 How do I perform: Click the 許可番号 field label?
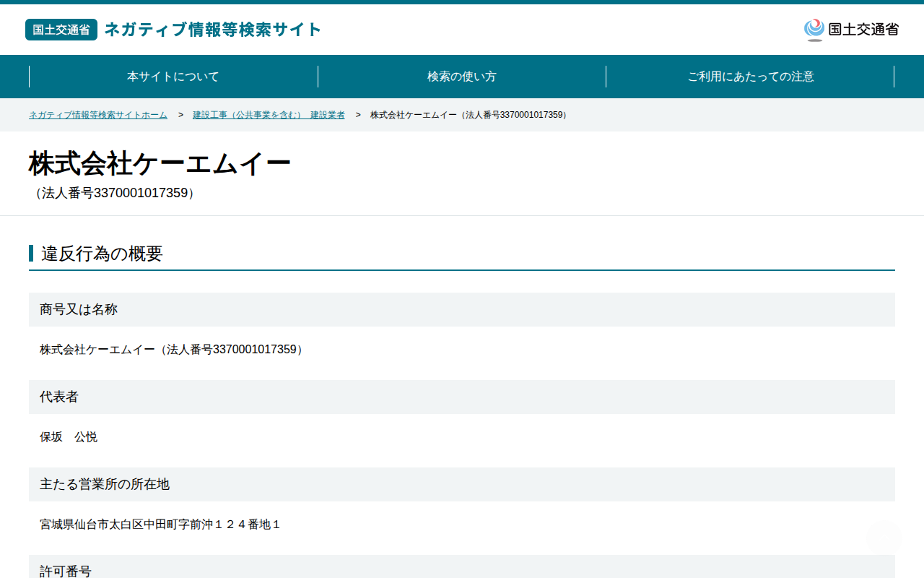[x=66, y=571]
